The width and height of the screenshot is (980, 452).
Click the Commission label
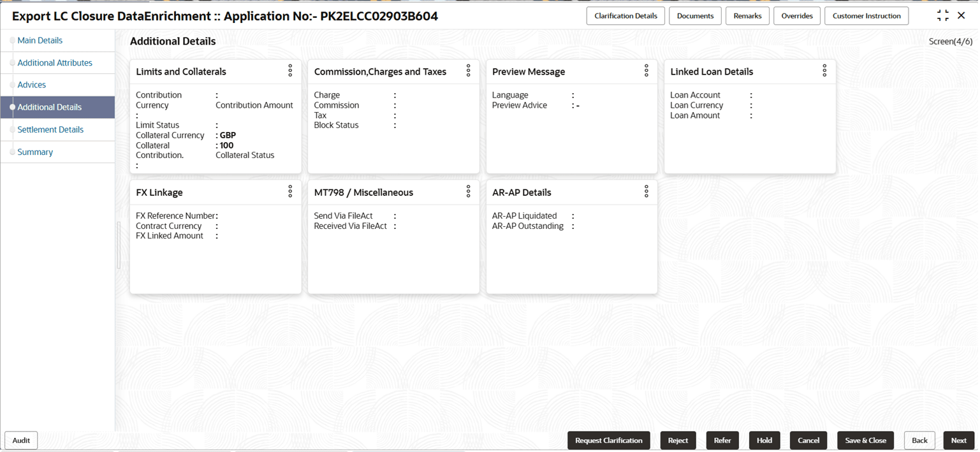click(x=336, y=105)
